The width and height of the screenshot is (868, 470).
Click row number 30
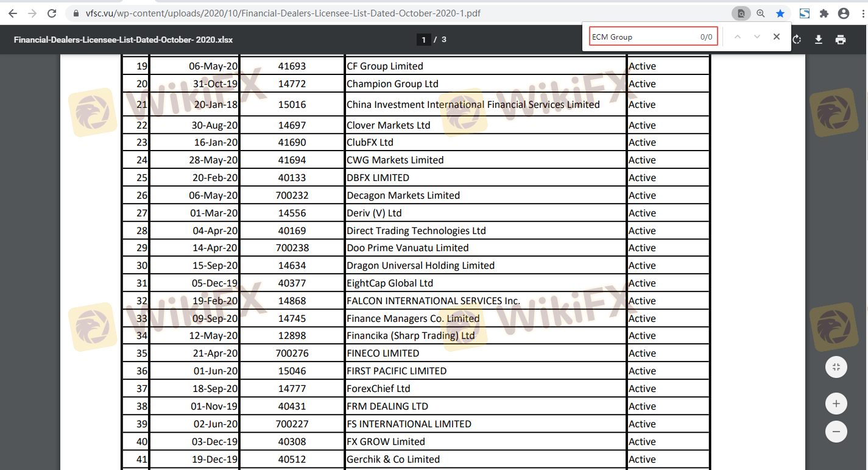pyautogui.click(x=142, y=265)
